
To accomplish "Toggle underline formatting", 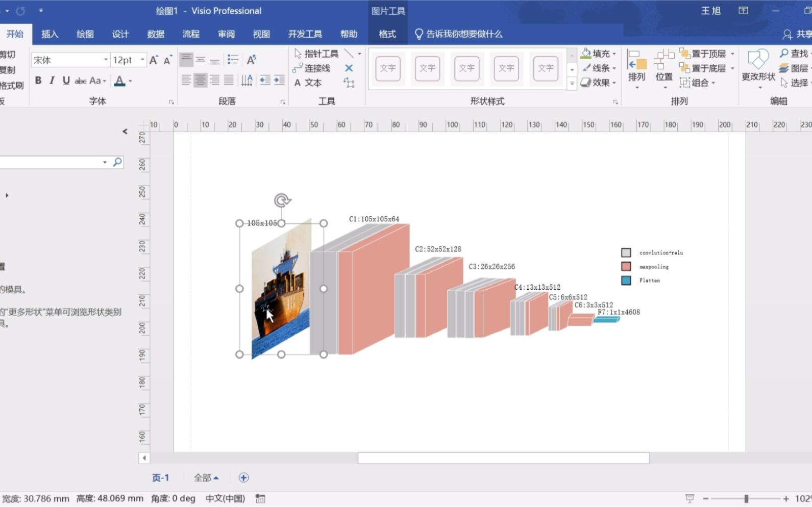I will click(x=66, y=81).
